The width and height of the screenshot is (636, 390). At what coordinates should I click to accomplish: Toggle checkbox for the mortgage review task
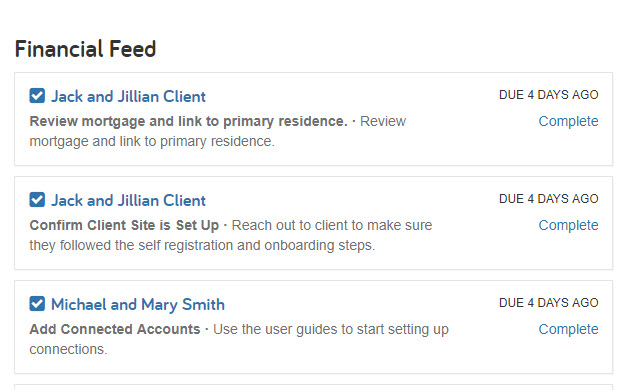[x=37, y=96]
